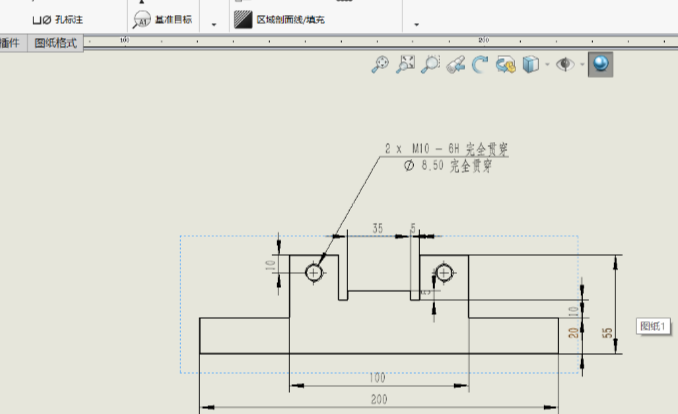Open the Display Style dropdown arrow
The width and height of the screenshot is (678, 414).
pyautogui.click(x=547, y=66)
